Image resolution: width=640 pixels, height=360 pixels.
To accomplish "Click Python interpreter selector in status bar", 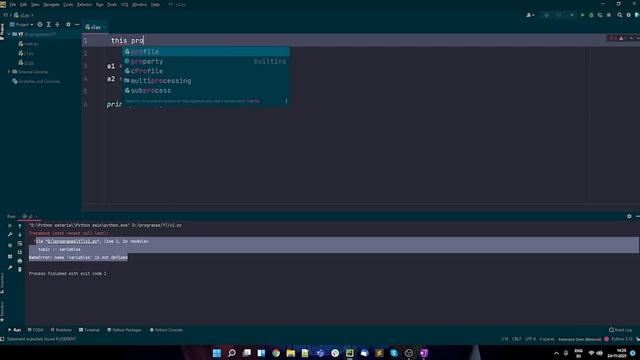I will (622, 339).
